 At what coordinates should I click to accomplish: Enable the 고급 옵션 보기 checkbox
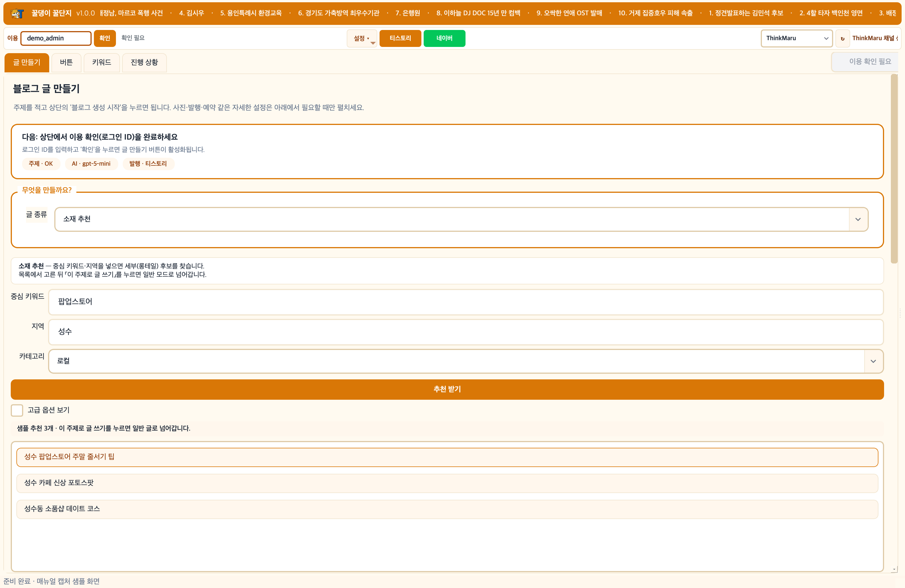(17, 410)
